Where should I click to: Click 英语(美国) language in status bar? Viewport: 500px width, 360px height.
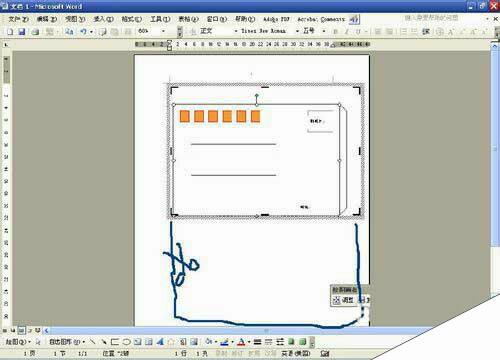296,353
